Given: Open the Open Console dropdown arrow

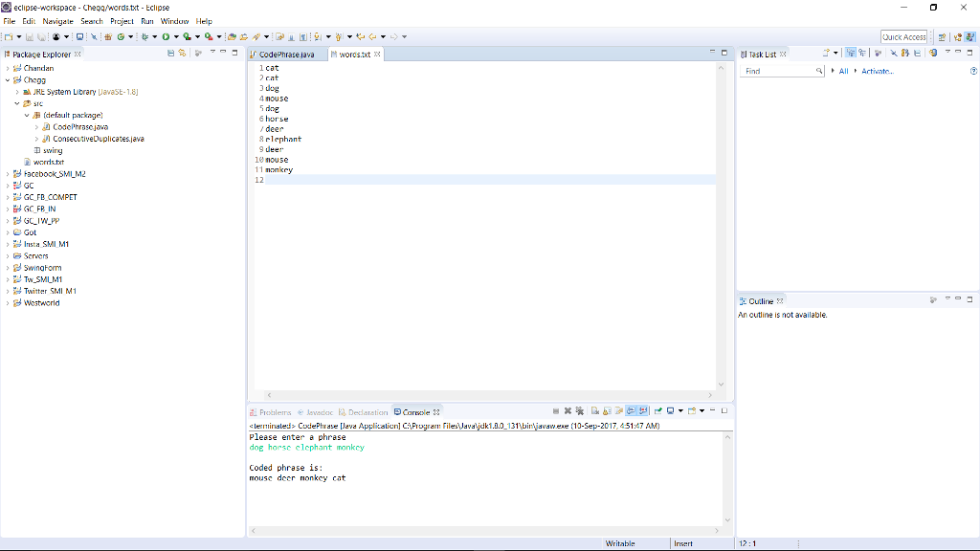Looking at the screenshot, I should (x=702, y=411).
